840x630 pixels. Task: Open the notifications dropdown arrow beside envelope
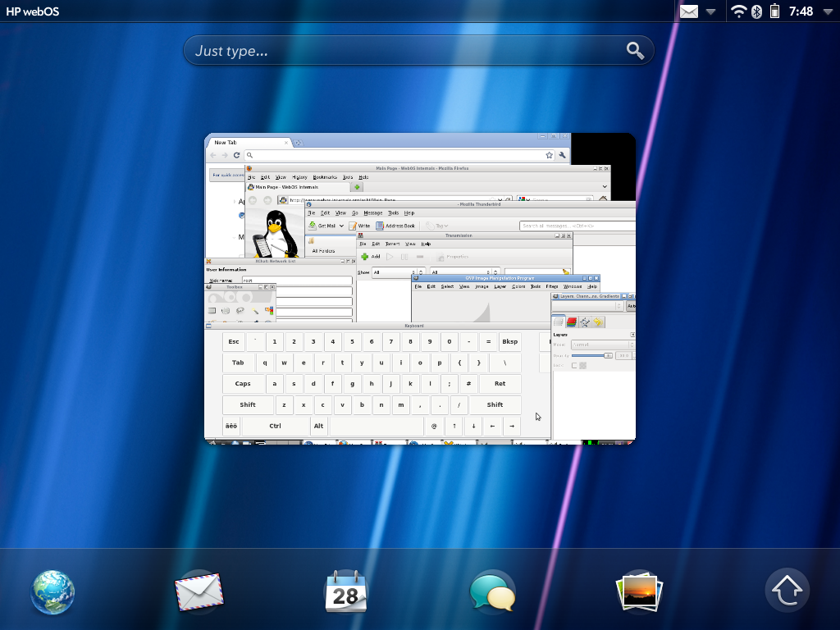(711, 11)
